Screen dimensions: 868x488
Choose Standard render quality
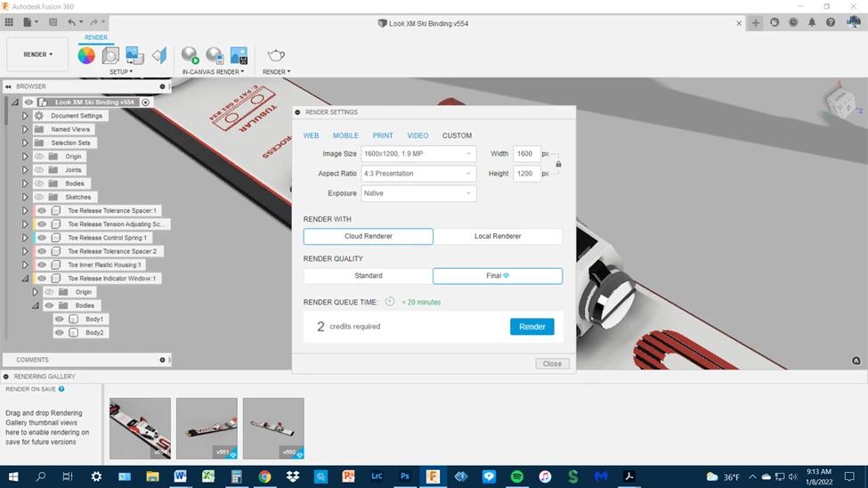(369, 276)
